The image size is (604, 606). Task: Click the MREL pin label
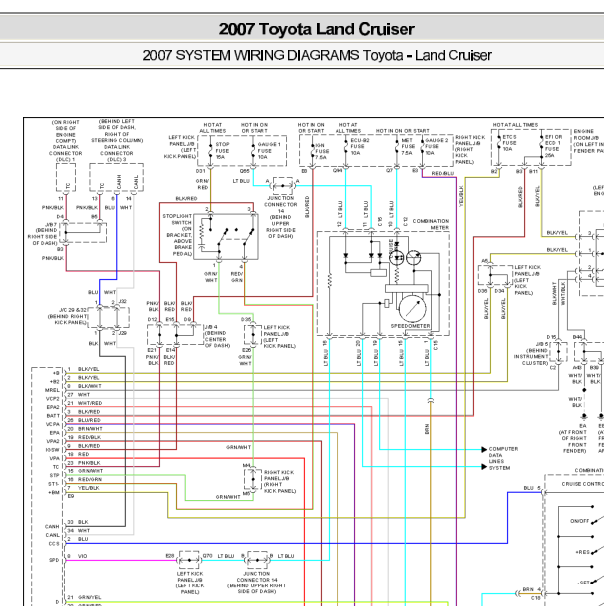(x=53, y=390)
